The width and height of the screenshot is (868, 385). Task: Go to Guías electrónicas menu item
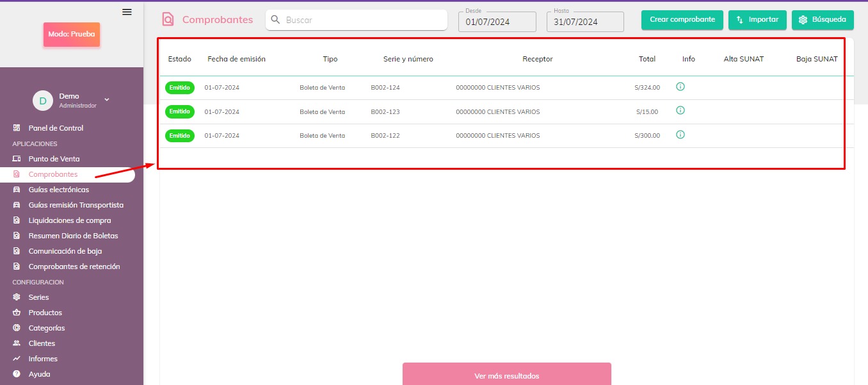click(x=58, y=190)
